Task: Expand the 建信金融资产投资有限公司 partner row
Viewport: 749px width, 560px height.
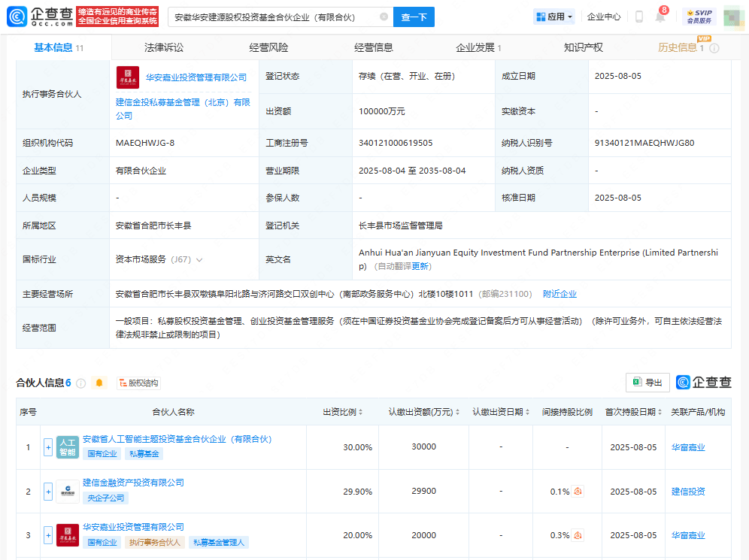Action: click(48, 492)
